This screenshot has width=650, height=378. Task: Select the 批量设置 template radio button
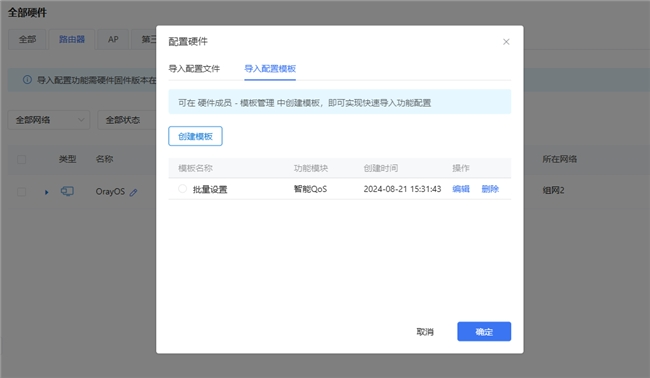click(x=182, y=189)
